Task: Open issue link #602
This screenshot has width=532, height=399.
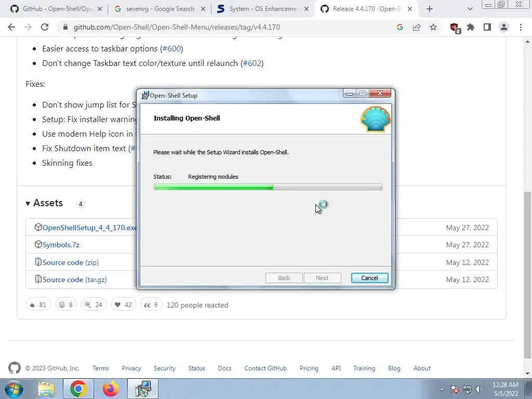Action: point(252,63)
